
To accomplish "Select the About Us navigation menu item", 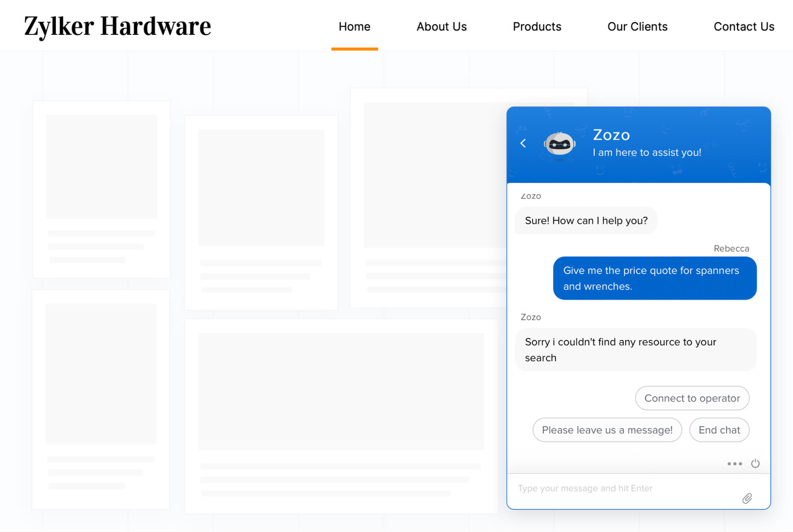I will (442, 26).
